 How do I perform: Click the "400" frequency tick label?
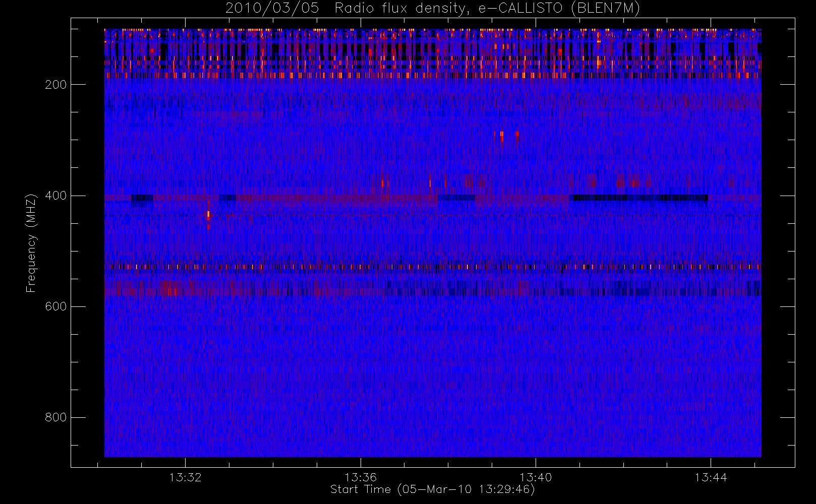pyautogui.click(x=56, y=196)
